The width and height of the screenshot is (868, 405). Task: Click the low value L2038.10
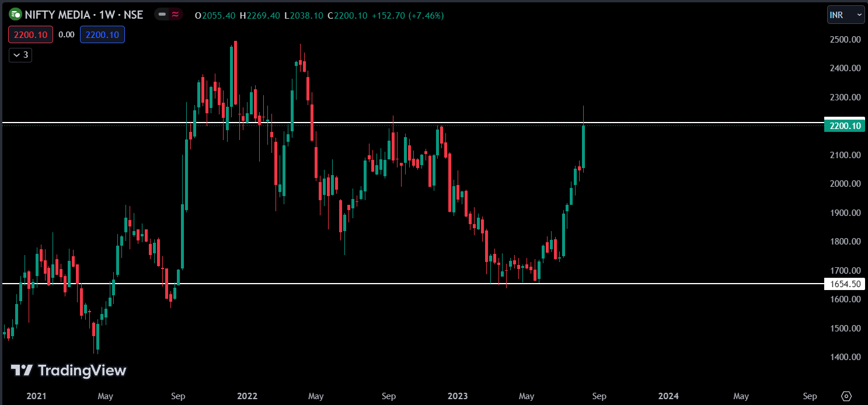pyautogui.click(x=304, y=15)
